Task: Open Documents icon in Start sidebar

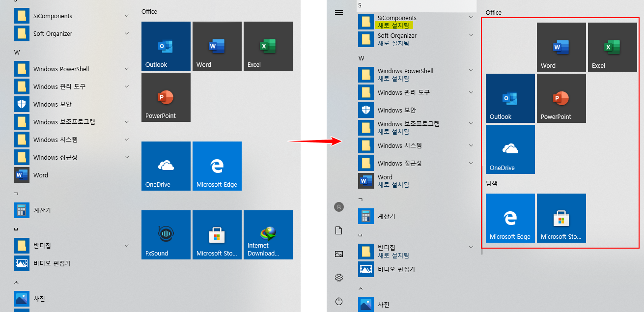Action: (x=339, y=230)
